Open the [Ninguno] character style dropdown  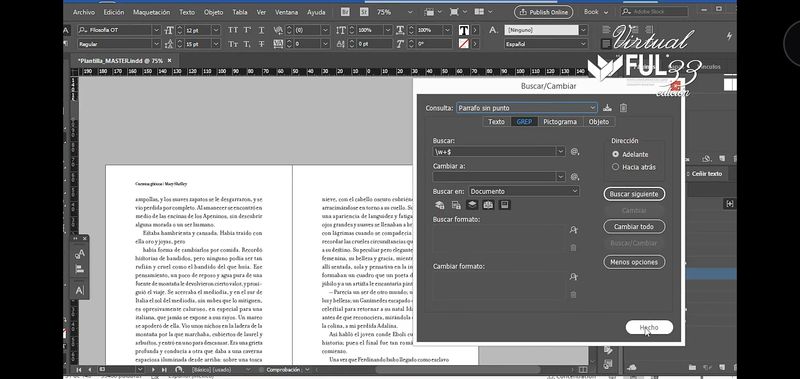point(584,30)
